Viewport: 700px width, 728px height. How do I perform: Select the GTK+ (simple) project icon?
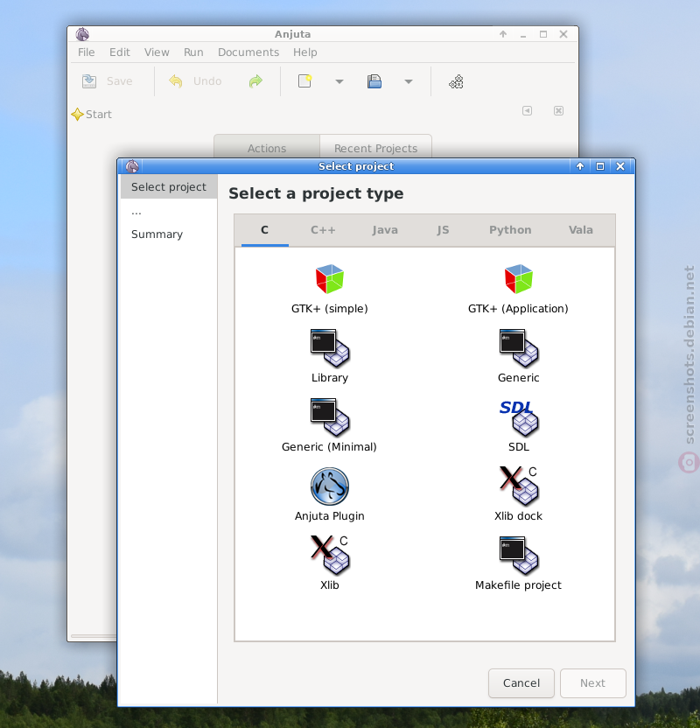[x=330, y=279]
